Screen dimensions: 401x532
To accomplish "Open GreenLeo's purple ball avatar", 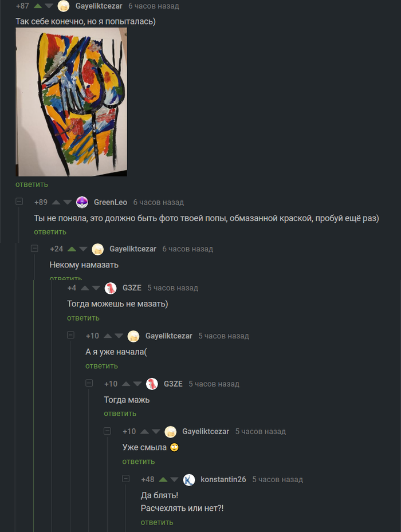I will tap(82, 202).
